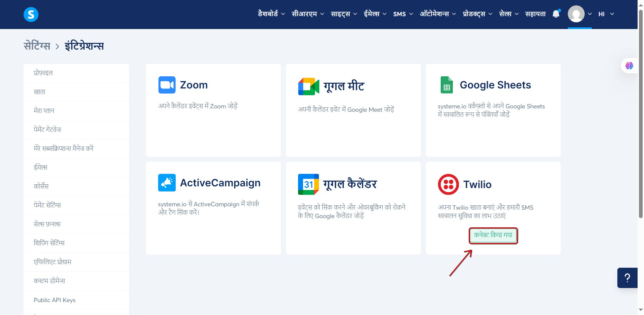The width and height of the screenshot is (644, 315).
Task: Click the Google Meet description text
Action: [x=346, y=109]
